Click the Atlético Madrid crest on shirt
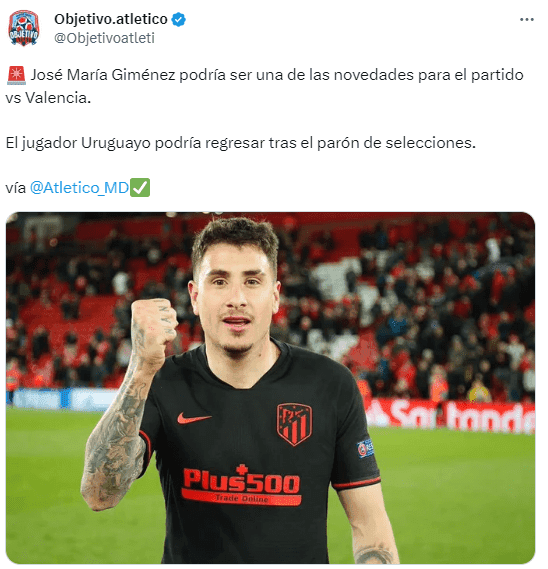 tap(294, 424)
